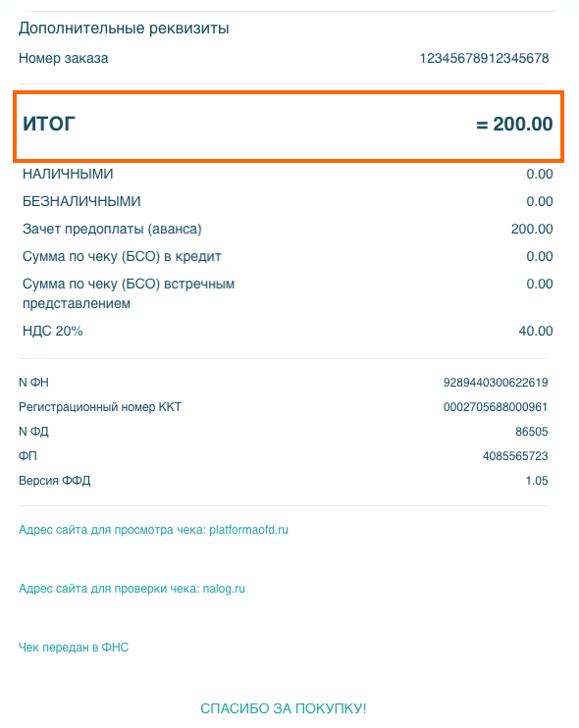Click the total amount = 200.00
Screen dimensions: 579x728
514,124
